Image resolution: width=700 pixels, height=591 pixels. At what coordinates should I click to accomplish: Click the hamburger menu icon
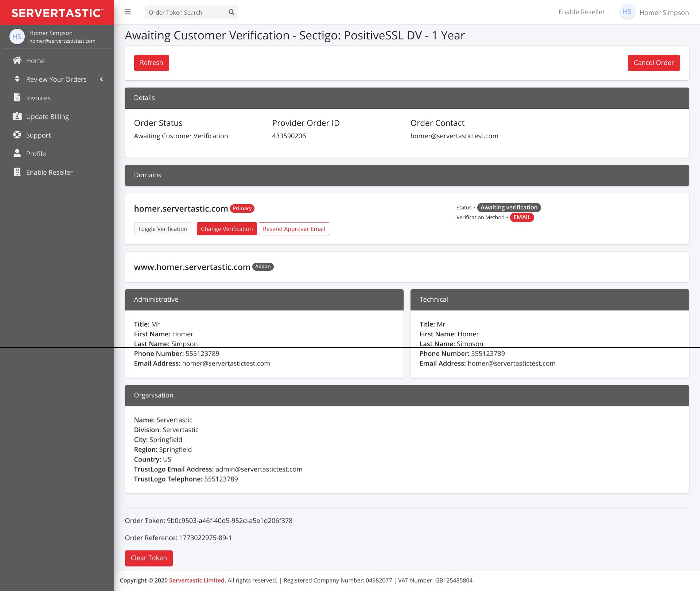tap(128, 12)
